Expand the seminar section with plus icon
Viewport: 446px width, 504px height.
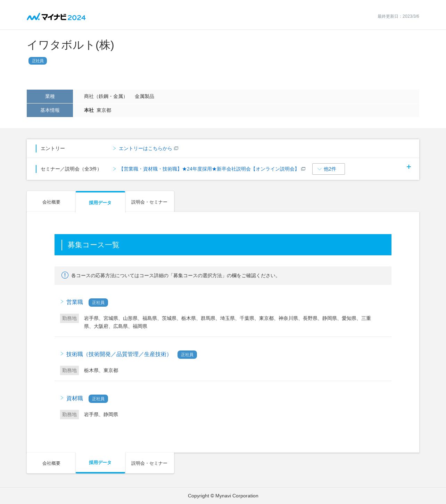tap(409, 167)
